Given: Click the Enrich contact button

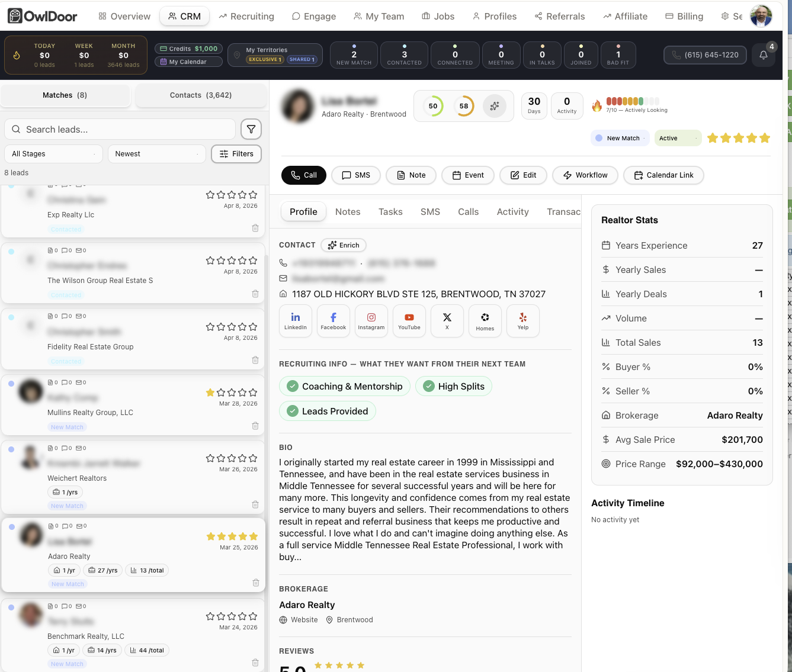Looking at the screenshot, I should 344,245.
